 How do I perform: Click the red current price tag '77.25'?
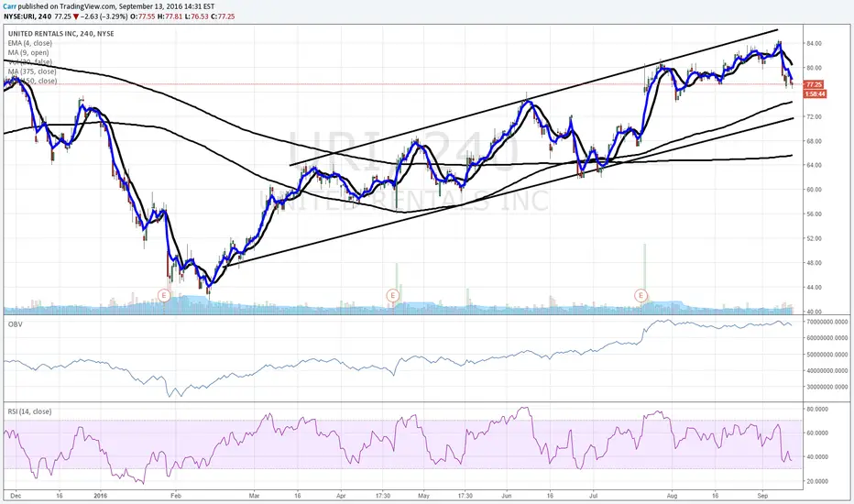pos(814,84)
